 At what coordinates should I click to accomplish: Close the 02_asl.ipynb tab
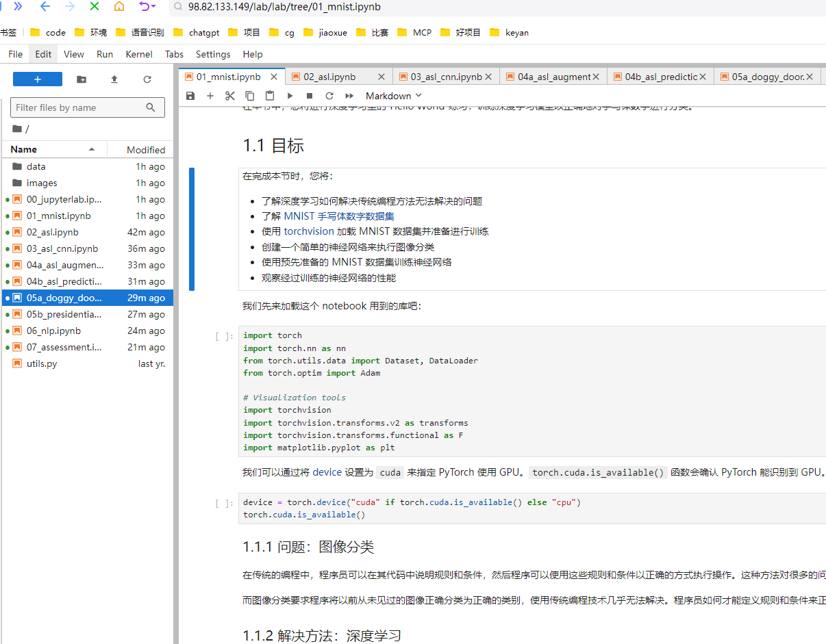pos(381,77)
